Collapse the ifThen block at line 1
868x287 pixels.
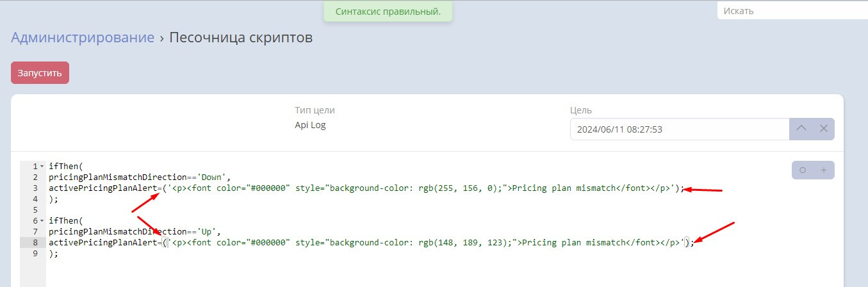(42, 167)
